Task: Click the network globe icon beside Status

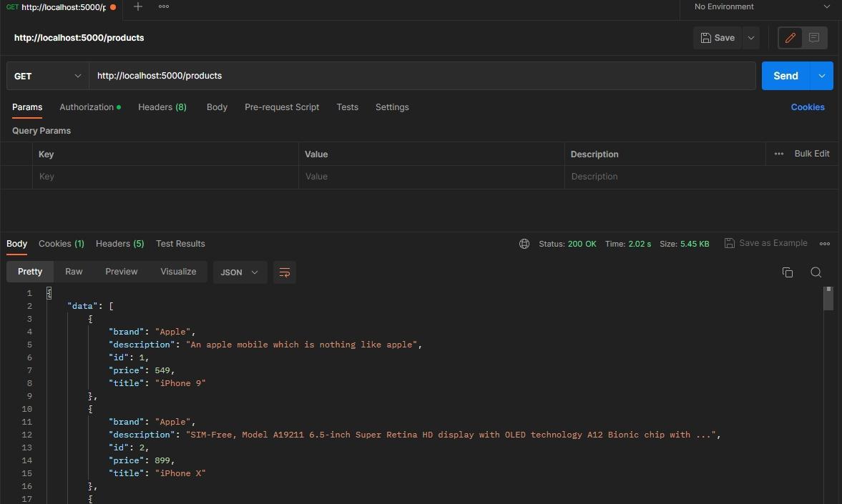Action: [x=524, y=244]
